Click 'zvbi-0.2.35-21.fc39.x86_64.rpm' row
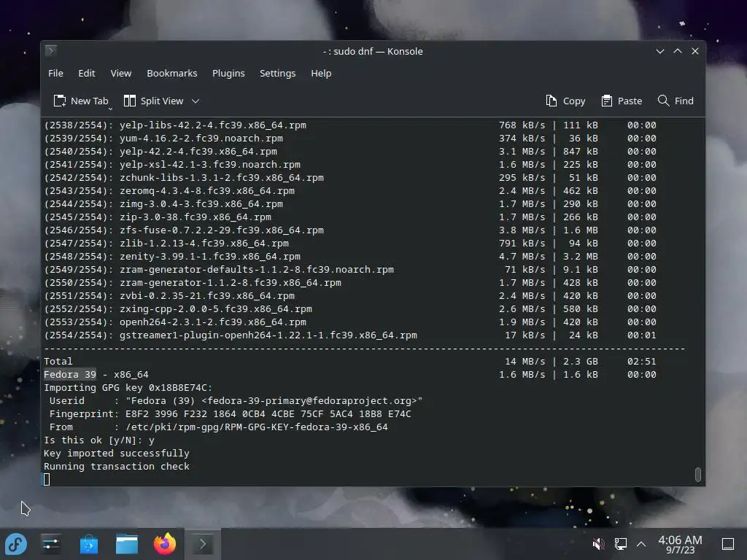 click(x=350, y=296)
